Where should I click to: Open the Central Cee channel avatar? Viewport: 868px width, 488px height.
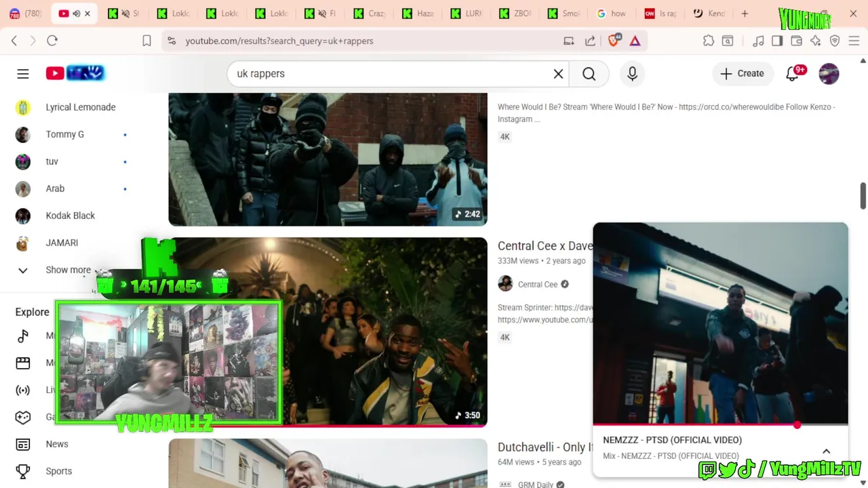pos(505,284)
